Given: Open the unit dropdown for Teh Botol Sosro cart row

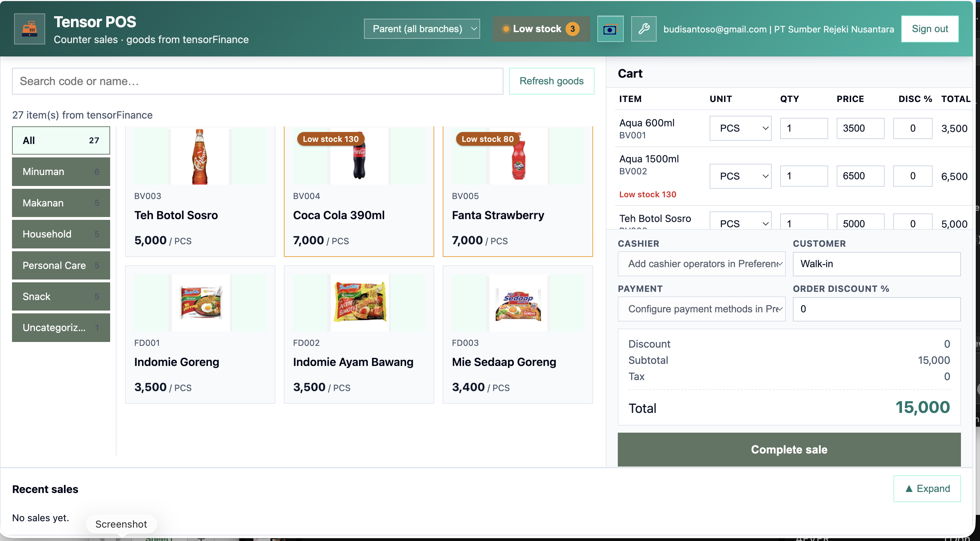Looking at the screenshot, I should [x=740, y=221].
